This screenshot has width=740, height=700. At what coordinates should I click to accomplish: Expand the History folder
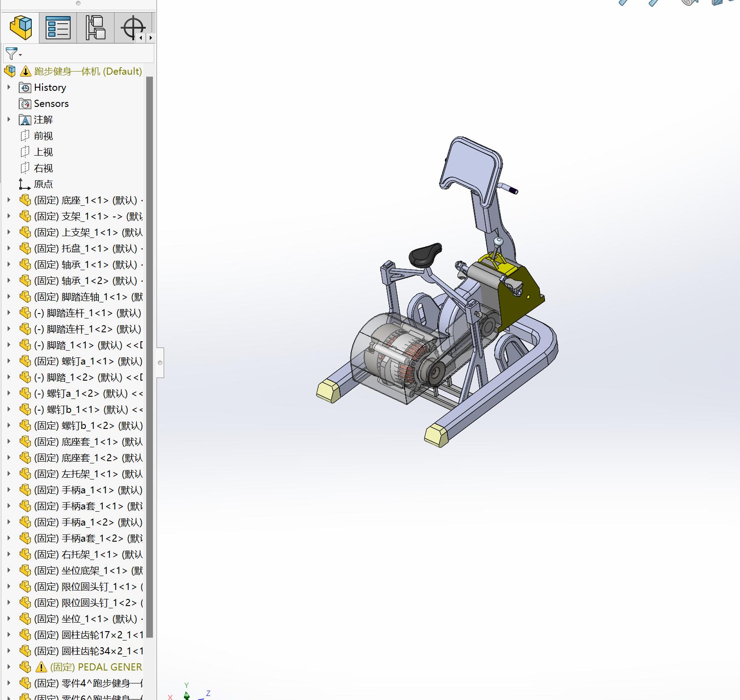pyautogui.click(x=8, y=87)
